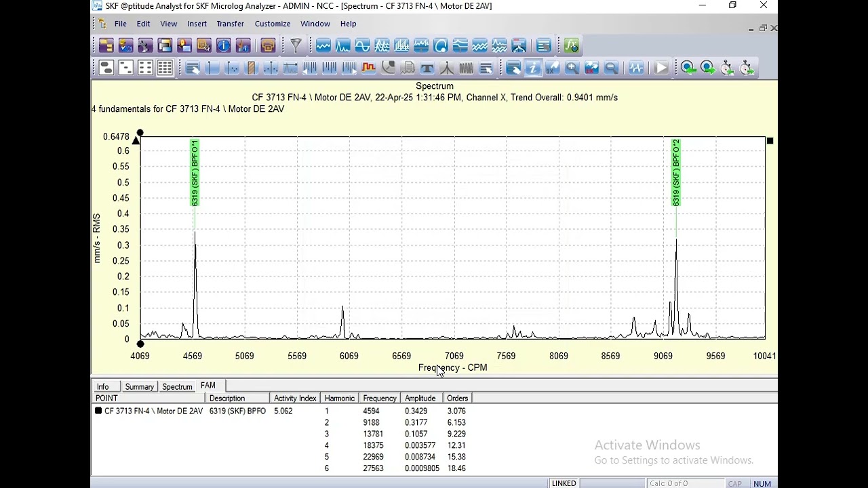868x488 pixels.
Task: Select the circular orbit plot icon
Action: (x=441, y=46)
